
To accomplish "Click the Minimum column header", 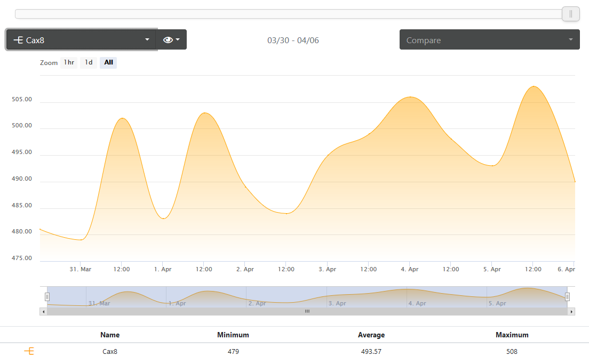I will point(233,335).
